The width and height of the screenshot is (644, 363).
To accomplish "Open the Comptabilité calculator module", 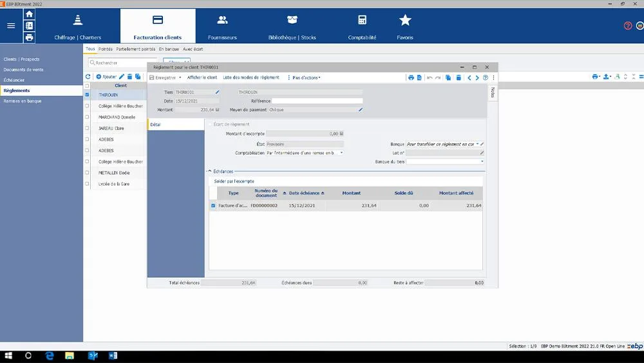I will [x=362, y=27].
